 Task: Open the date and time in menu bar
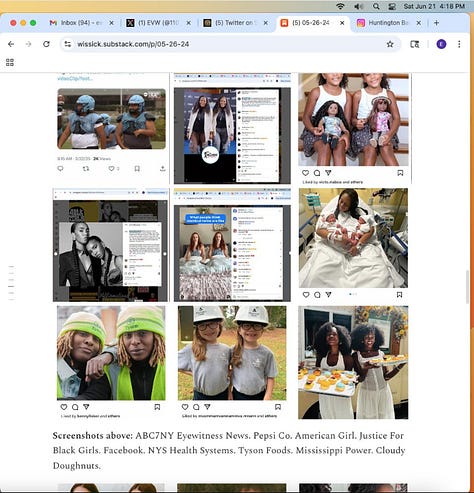434,6
